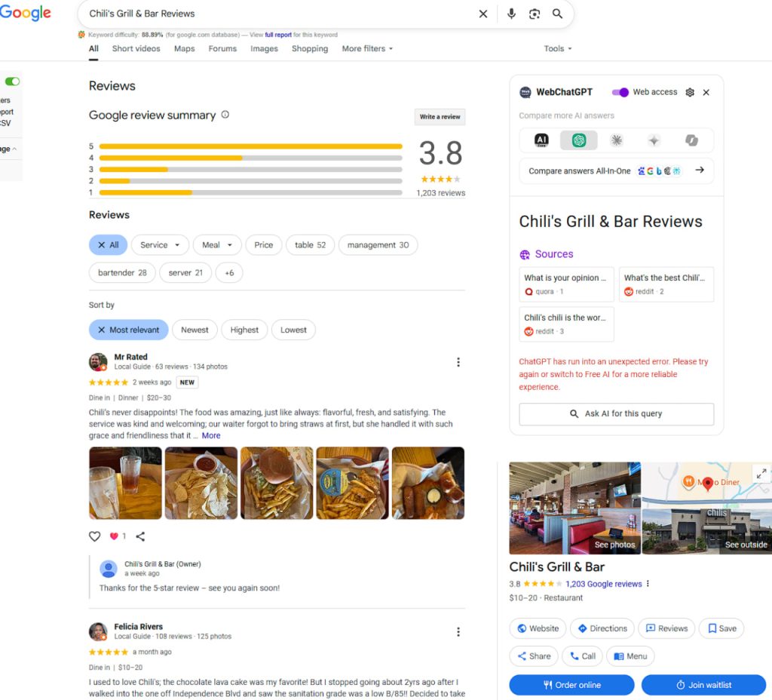Open the three-dot menu on Felicia Rivers' review
This screenshot has height=700, width=772.
458,631
